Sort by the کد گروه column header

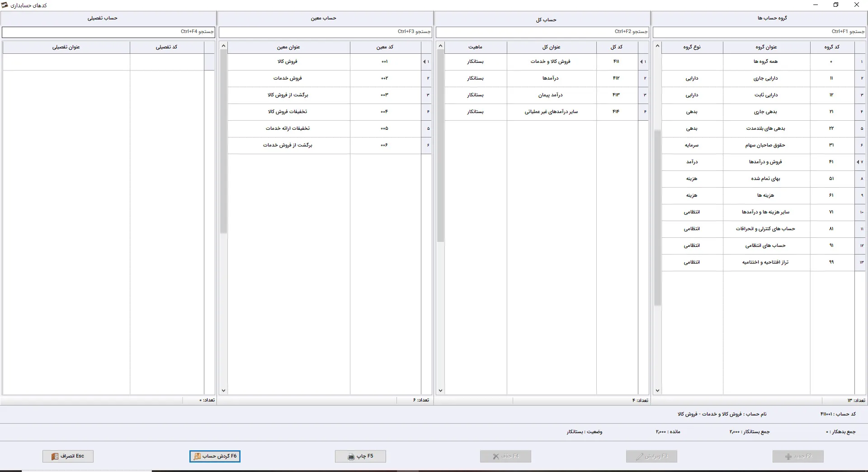pos(832,47)
